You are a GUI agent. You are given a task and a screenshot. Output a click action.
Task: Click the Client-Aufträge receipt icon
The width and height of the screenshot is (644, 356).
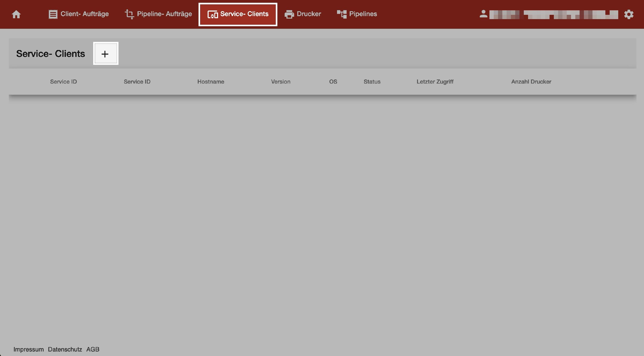click(x=53, y=14)
